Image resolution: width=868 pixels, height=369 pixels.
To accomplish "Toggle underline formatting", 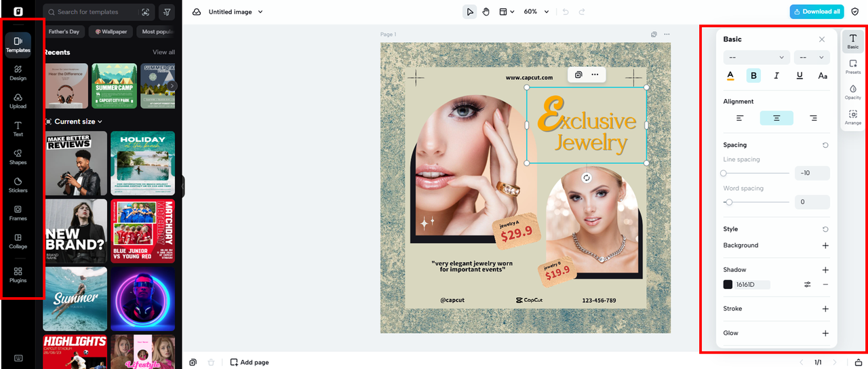I will [x=800, y=75].
